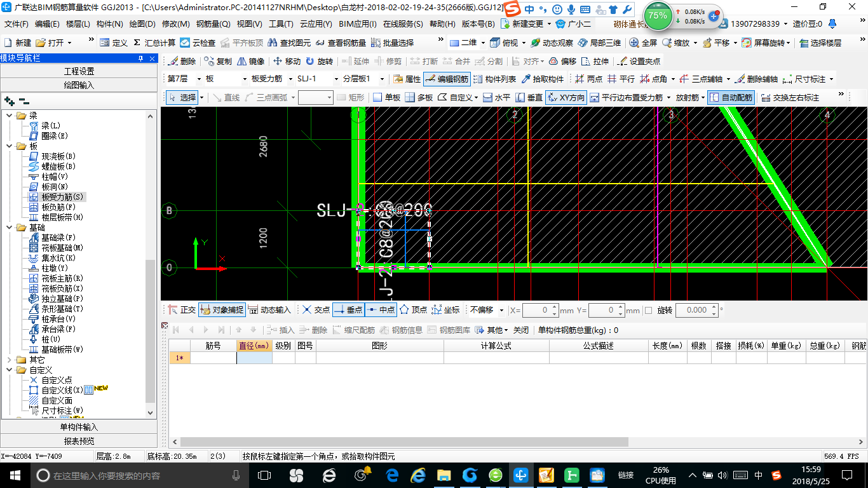The image size is (868, 488).
Task: Select the 复制 copy tool
Action: point(218,62)
